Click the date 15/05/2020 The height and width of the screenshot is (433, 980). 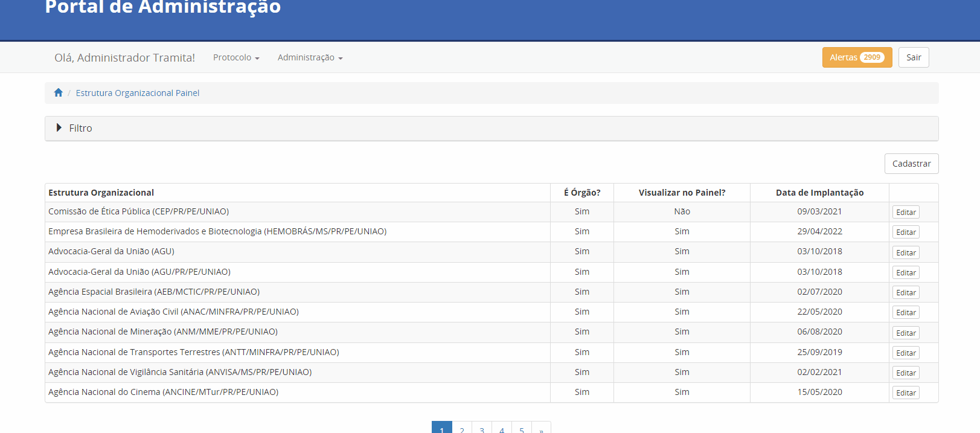coord(820,392)
